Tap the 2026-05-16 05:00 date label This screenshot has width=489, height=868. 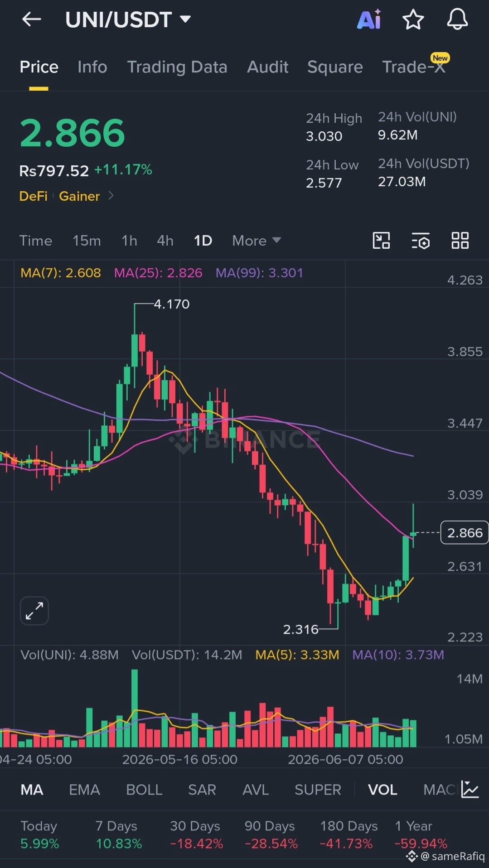coord(179,759)
